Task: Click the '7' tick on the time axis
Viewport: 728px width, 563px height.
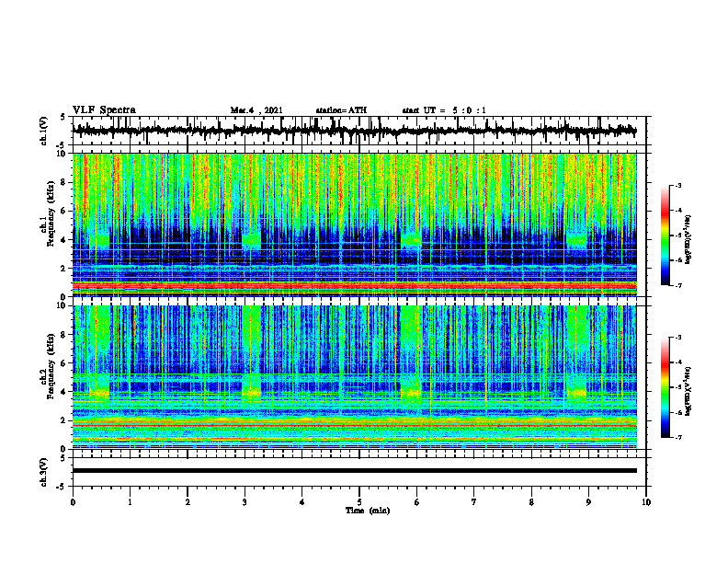Action: click(x=474, y=502)
